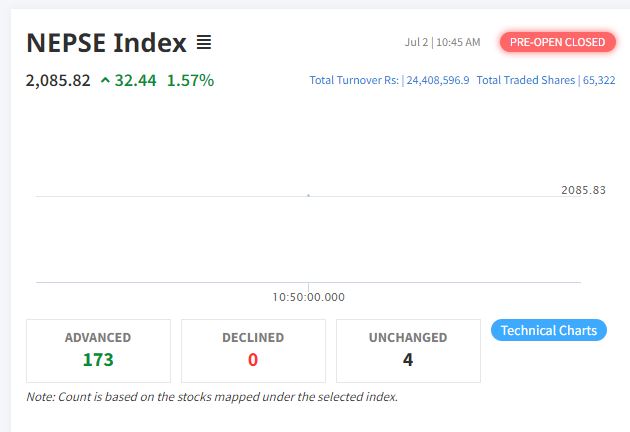The height and width of the screenshot is (432, 630).
Task: Open the list menu beside NEPSE Index
Action: coord(204,43)
